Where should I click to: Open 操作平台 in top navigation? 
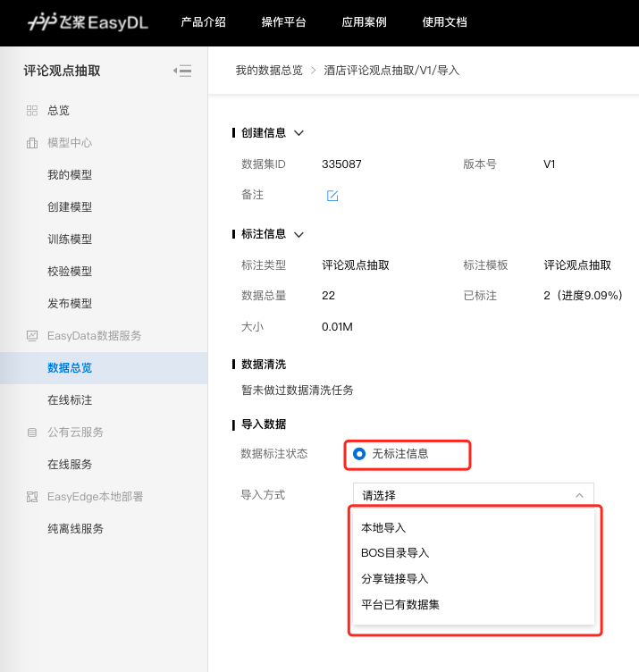(x=283, y=21)
